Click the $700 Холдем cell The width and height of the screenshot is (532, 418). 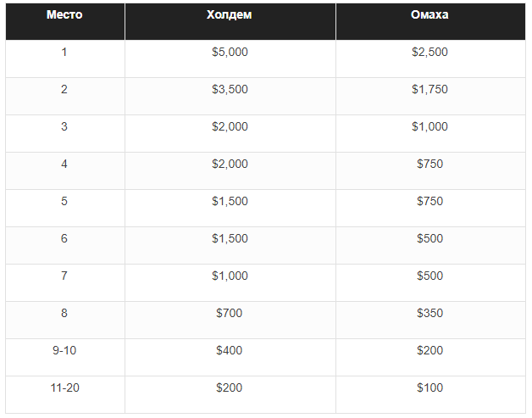pyautogui.click(x=229, y=313)
